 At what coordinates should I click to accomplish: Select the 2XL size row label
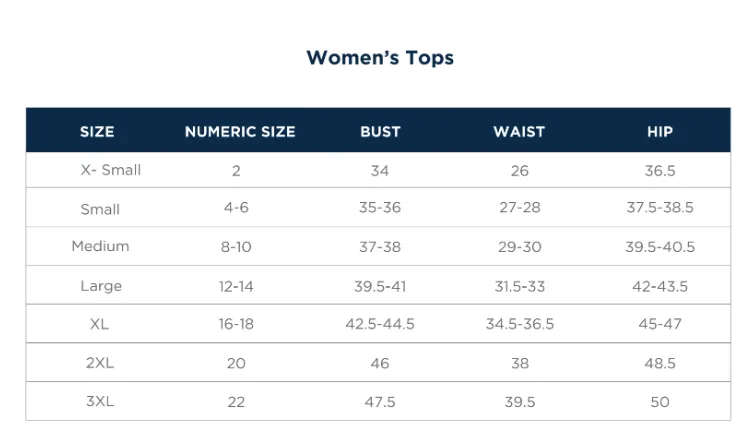(x=100, y=363)
